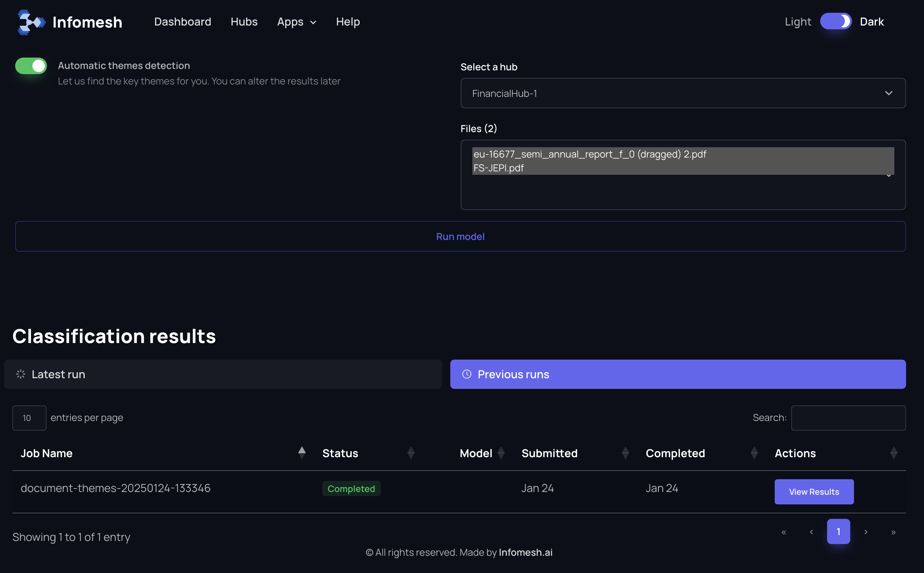Screen dimensions: 924x573
Task: Sort table by Status column arrows
Action: pyautogui.click(x=411, y=453)
